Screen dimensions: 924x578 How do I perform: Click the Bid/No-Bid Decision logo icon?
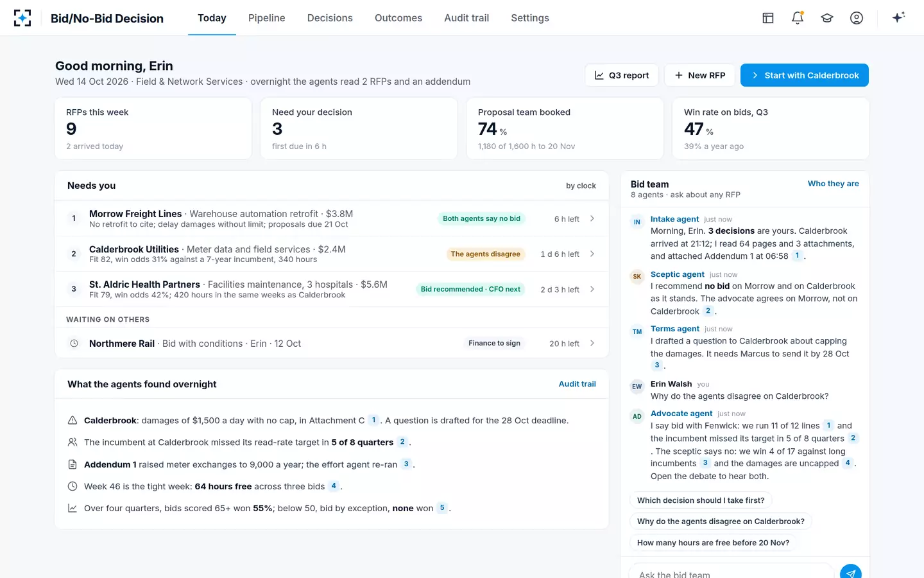pos(22,18)
